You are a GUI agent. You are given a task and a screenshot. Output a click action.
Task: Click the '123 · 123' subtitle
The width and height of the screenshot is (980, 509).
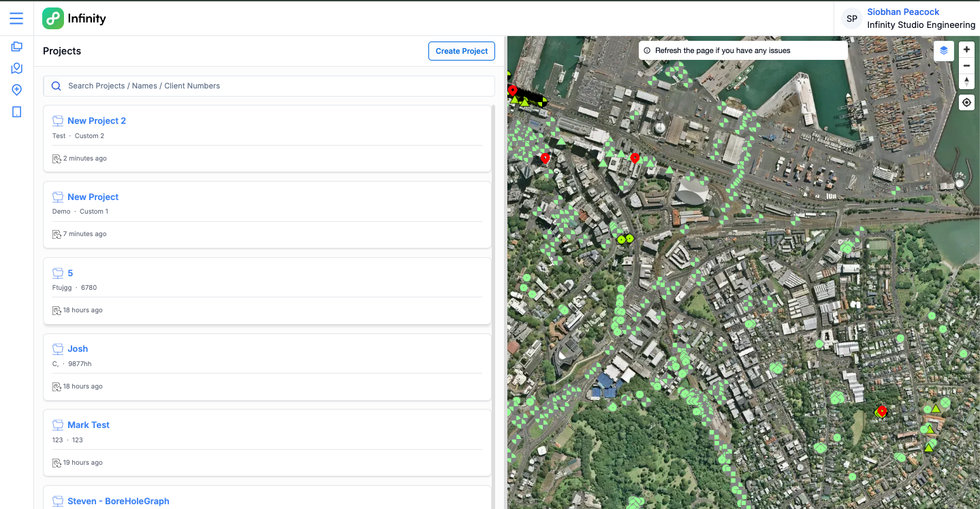pyautogui.click(x=67, y=440)
